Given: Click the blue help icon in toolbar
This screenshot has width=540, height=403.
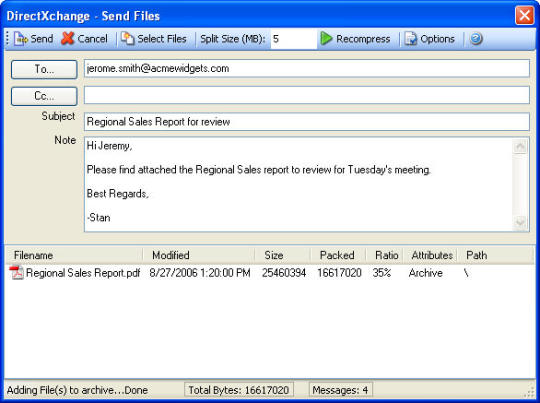Looking at the screenshot, I should pos(476,39).
